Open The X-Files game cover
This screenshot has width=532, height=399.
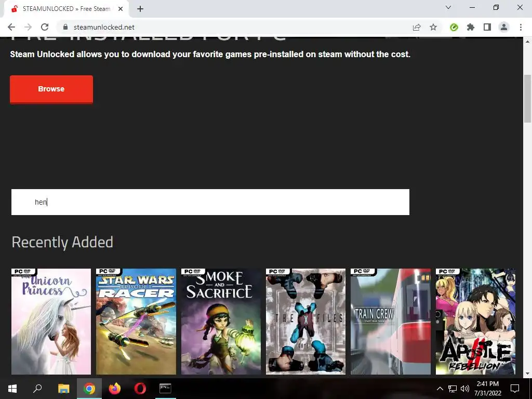point(305,322)
